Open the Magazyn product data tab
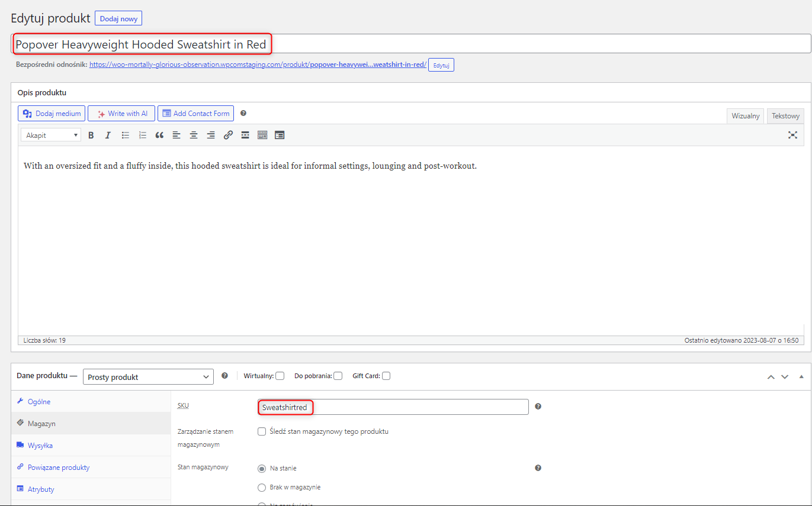Screen dimensions: 812x506 (x=91, y=424)
